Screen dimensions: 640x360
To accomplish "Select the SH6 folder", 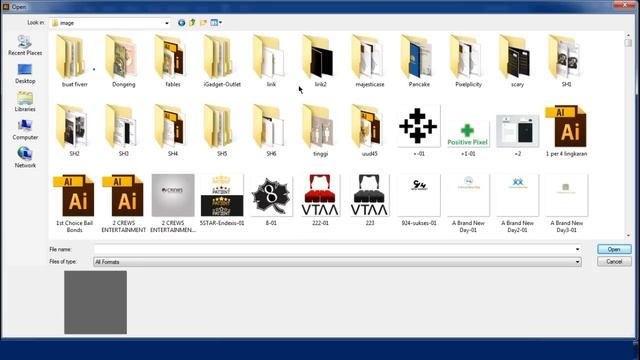I will 271,131.
